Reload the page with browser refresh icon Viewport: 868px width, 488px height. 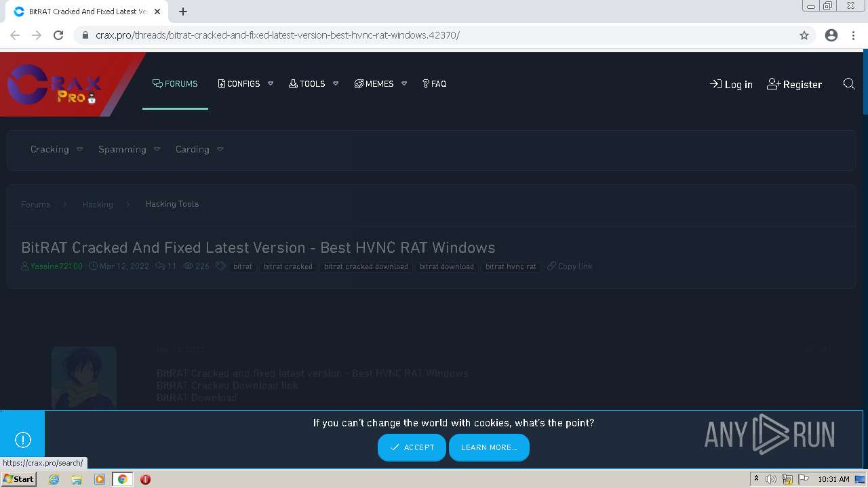pyautogui.click(x=58, y=35)
